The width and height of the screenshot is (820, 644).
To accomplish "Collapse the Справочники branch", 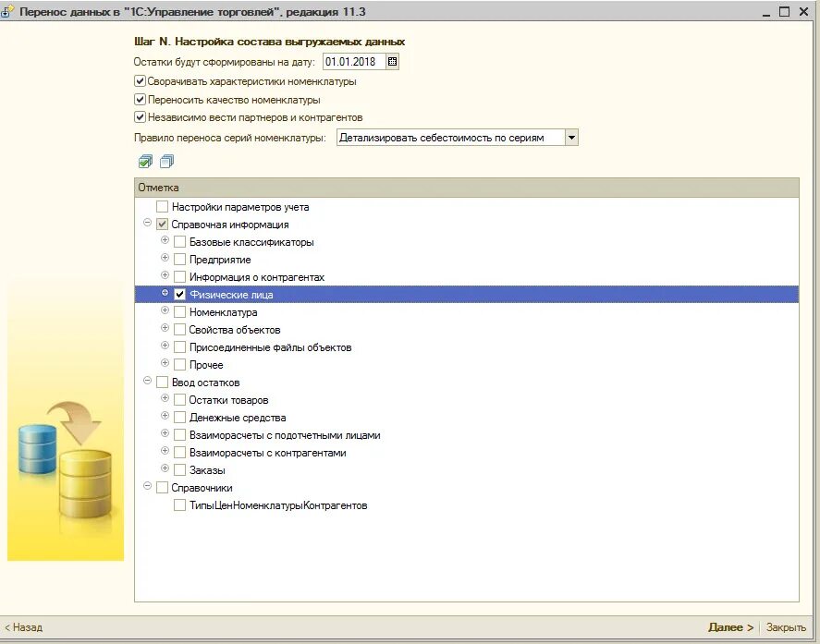I will coord(148,486).
